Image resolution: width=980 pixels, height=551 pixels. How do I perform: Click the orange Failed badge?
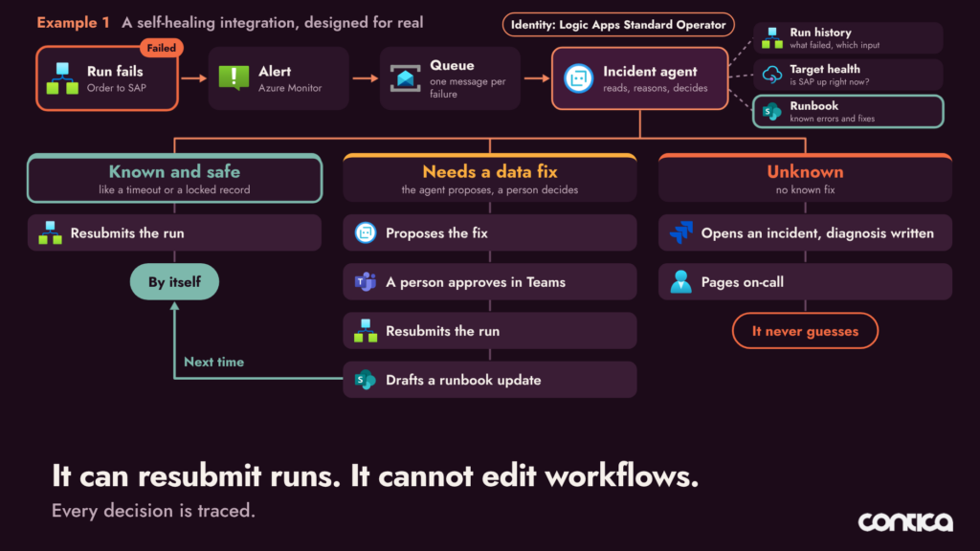point(161,48)
